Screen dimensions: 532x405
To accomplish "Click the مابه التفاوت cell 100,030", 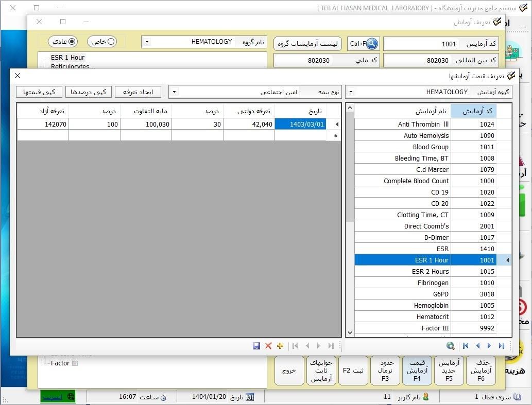I will tap(146, 124).
